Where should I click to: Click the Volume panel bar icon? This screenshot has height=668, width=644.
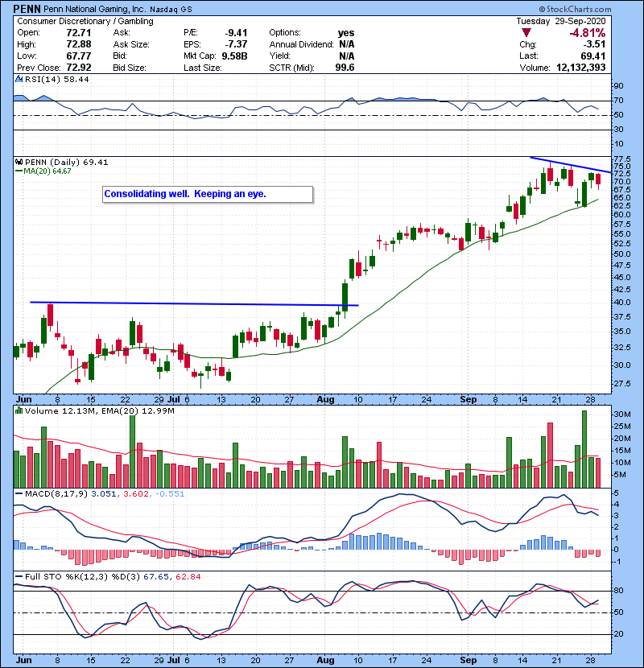[19, 410]
